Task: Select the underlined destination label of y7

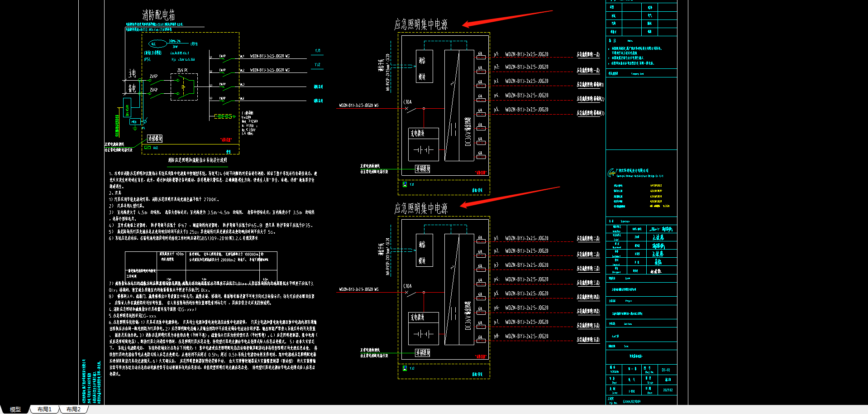Action: click(588, 326)
